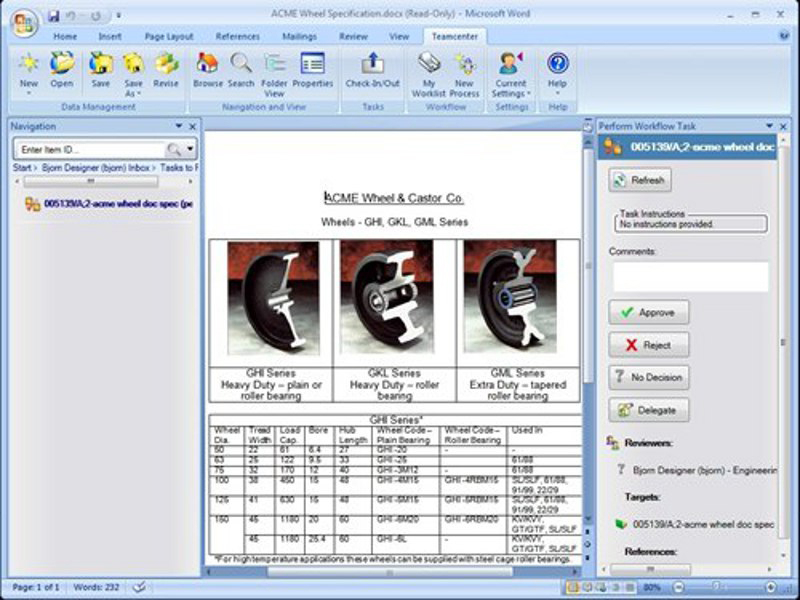Click the ACME Wheel & Castor Co. heading

(x=394, y=198)
